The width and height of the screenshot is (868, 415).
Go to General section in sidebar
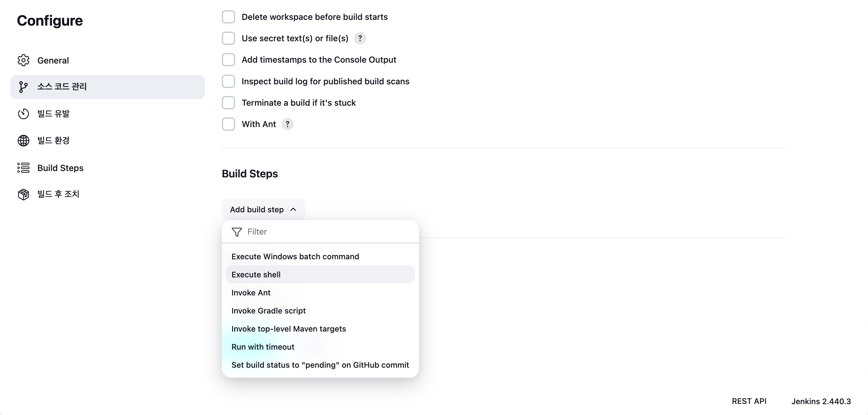click(107, 60)
